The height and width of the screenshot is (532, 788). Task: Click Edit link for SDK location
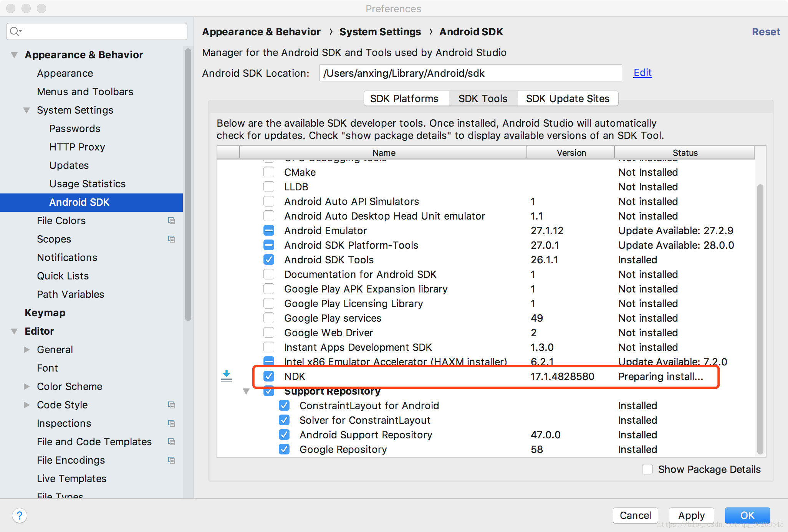[642, 73]
